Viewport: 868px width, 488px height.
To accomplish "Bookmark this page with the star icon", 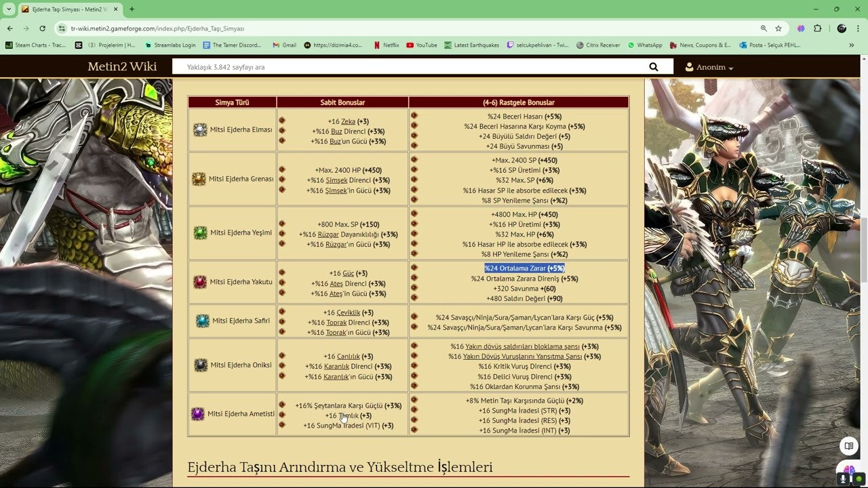I will coord(778,28).
